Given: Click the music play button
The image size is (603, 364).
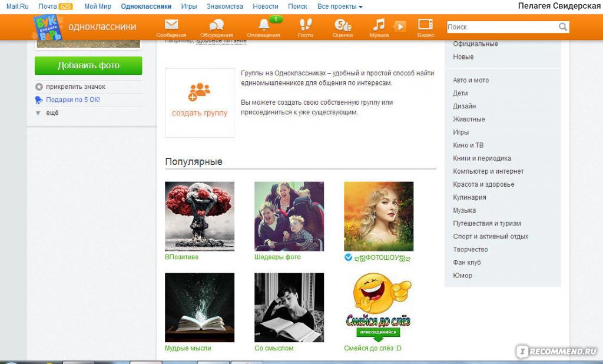Looking at the screenshot, I should (x=400, y=27).
